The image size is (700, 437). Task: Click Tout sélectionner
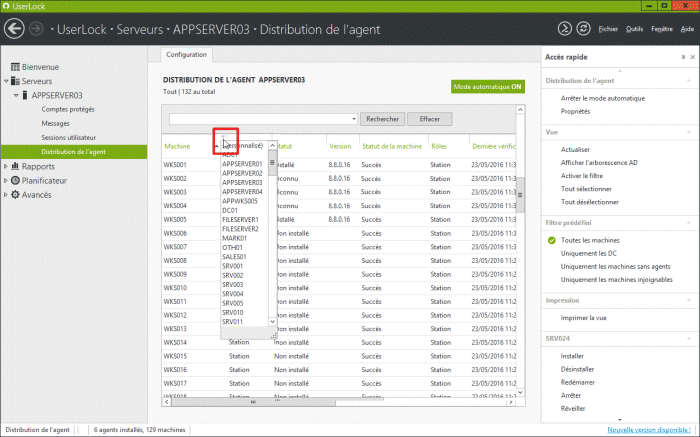click(x=586, y=189)
